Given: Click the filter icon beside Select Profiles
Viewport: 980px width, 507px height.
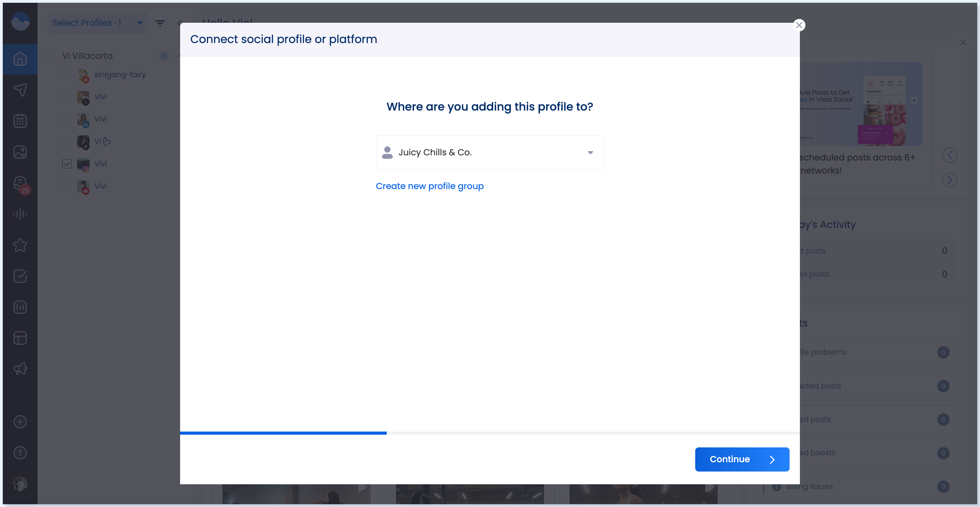Looking at the screenshot, I should (x=160, y=23).
